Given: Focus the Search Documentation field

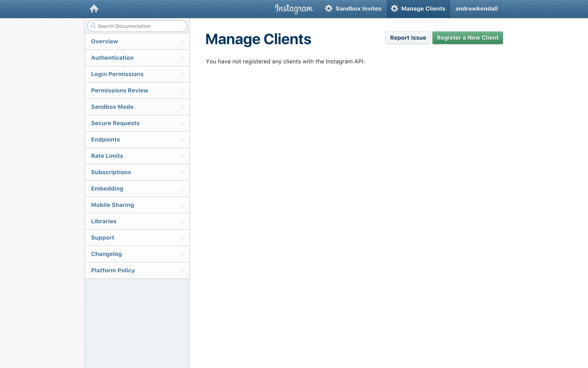Looking at the screenshot, I should (x=137, y=26).
